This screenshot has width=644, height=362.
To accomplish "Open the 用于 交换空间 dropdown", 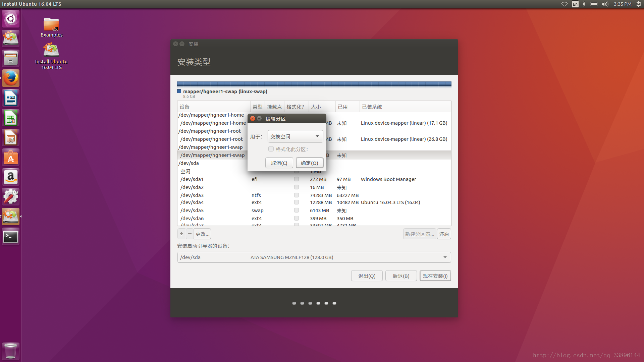I will pyautogui.click(x=295, y=136).
